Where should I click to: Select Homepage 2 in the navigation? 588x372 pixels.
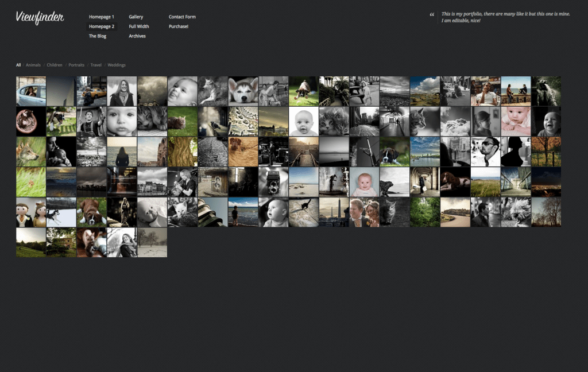coord(101,26)
